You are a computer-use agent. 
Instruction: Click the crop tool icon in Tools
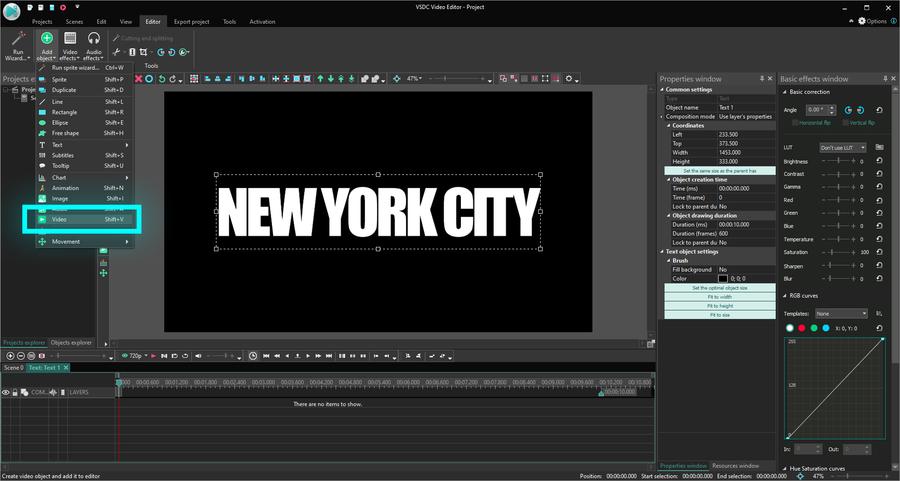click(x=143, y=52)
